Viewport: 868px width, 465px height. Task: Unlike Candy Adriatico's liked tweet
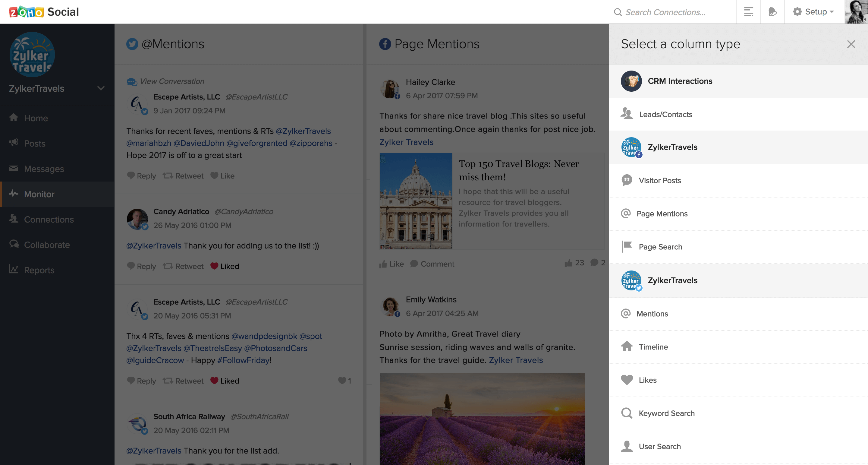225,266
